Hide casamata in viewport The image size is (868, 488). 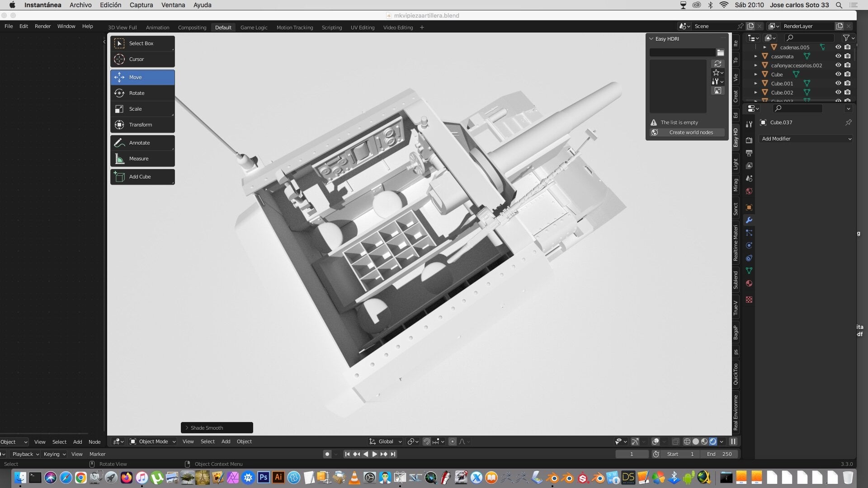pos(838,56)
